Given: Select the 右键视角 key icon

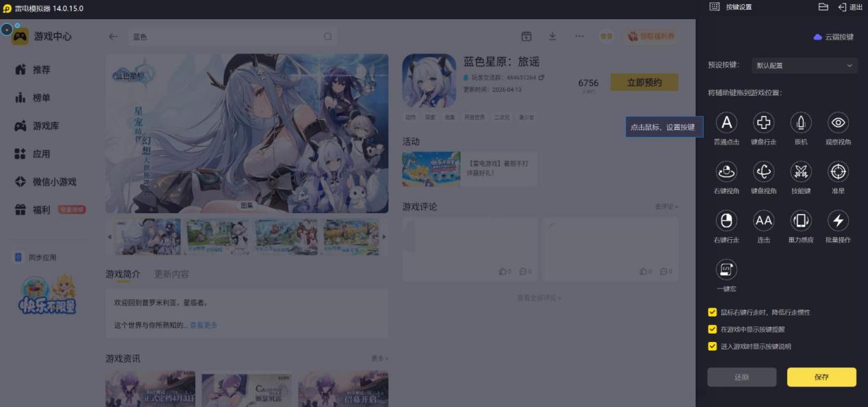Looking at the screenshot, I should coord(726,171).
